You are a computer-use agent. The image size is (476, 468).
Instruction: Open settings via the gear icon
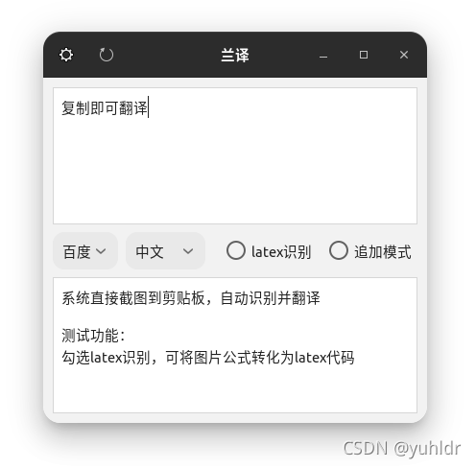tap(66, 55)
